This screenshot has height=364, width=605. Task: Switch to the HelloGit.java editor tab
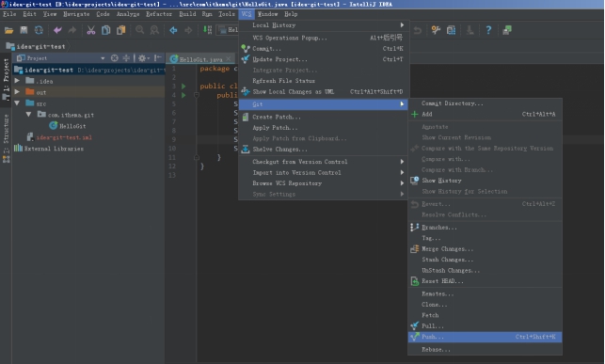coord(200,59)
